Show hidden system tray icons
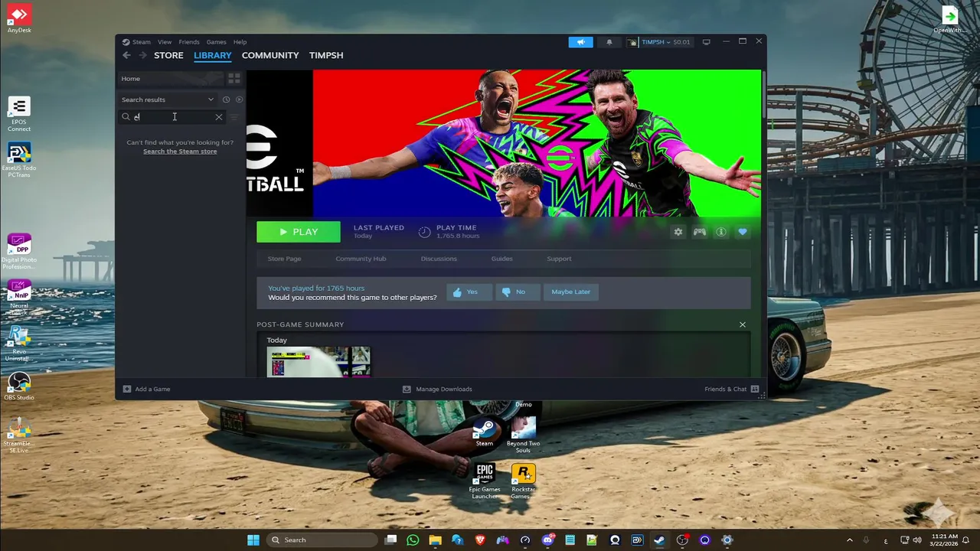This screenshot has width=980, height=551. [x=849, y=540]
